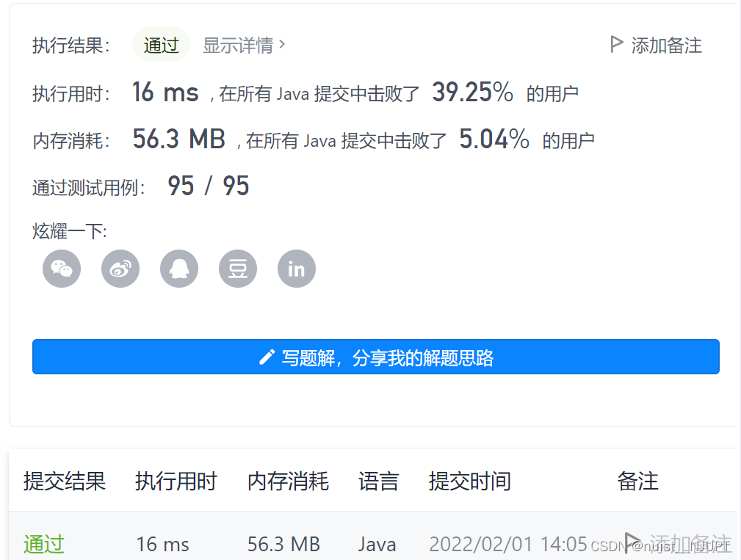
Task: Click the 语言 column header
Action: [x=378, y=481]
